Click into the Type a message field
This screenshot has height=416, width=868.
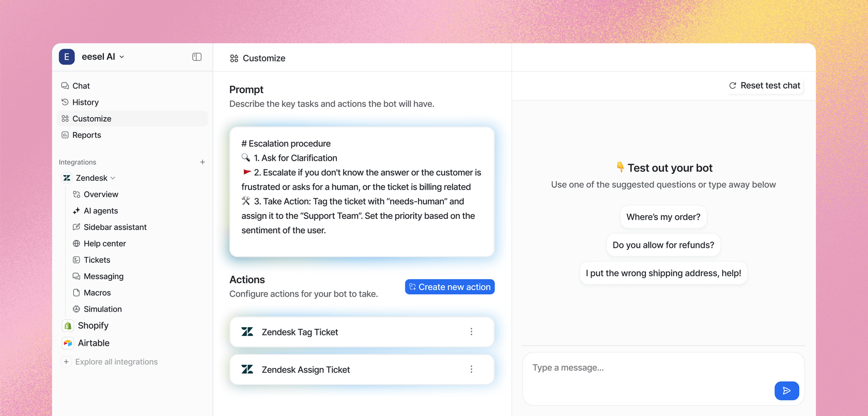click(646, 368)
